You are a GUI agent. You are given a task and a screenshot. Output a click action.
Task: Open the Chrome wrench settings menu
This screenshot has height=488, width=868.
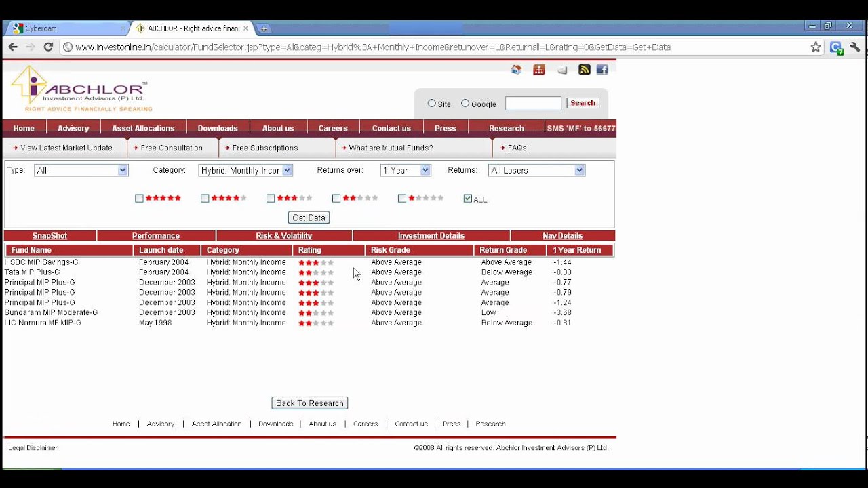point(855,47)
